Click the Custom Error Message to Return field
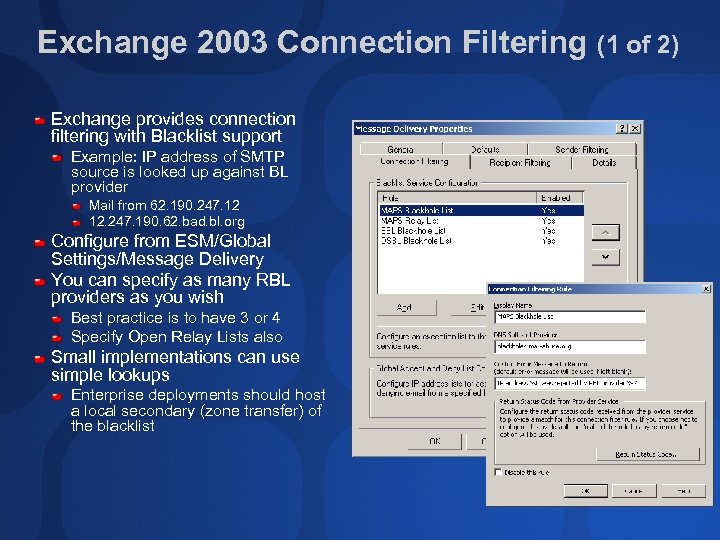The height and width of the screenshot is (540, 720). tap(570, 383)
